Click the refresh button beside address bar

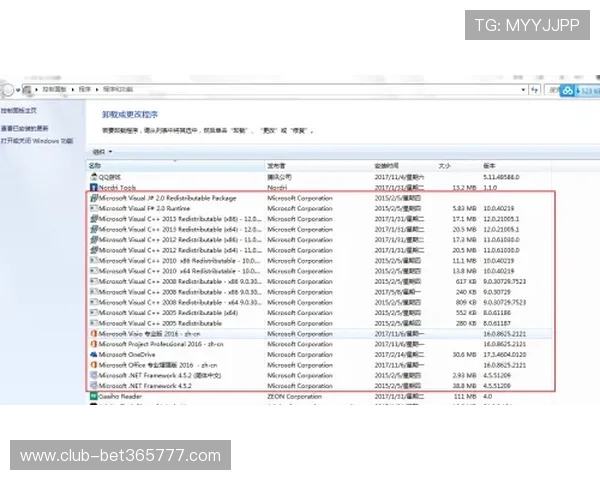535,90
